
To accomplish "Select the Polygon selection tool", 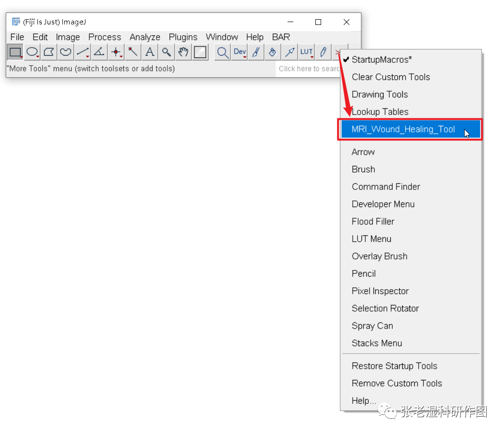I will pyautogui.click(x=49, y=52).
